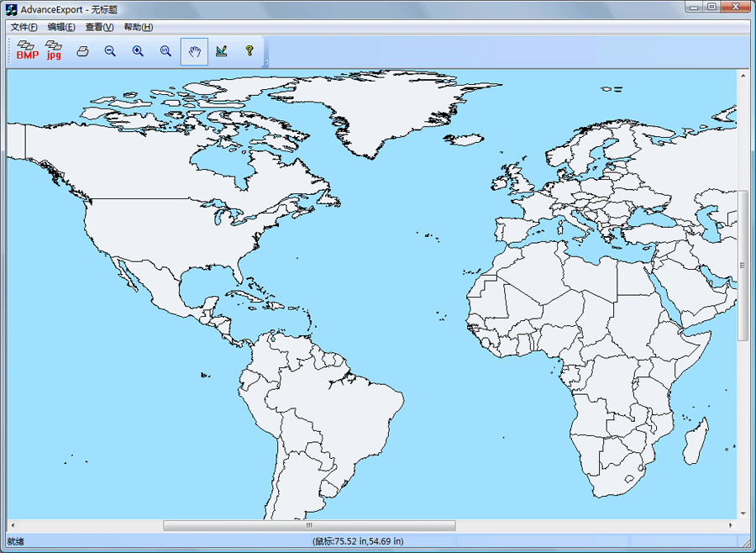Toggle the hand pan tool

pos(194,51)
